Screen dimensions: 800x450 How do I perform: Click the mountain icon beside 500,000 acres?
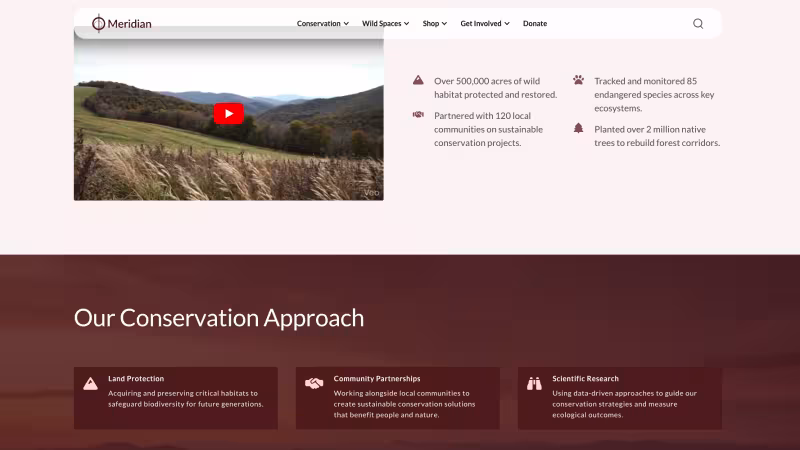[418, 80]
